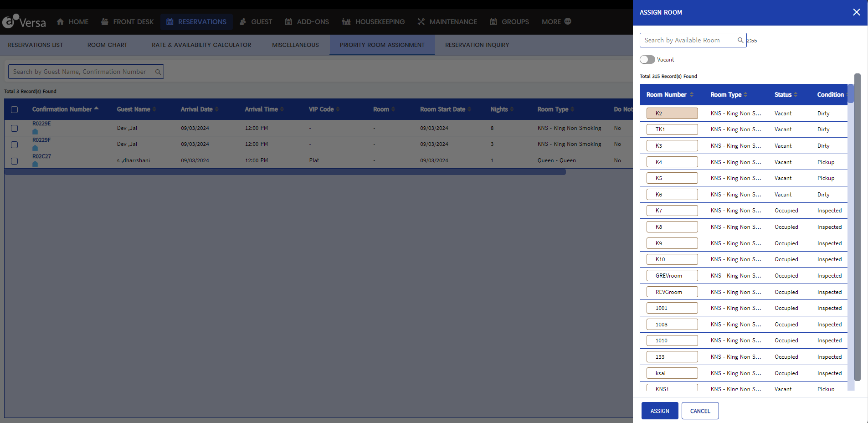Click the ASSIGN button
Image resolution: width=868 pixels, height=423 pixels.
point(659,410)
